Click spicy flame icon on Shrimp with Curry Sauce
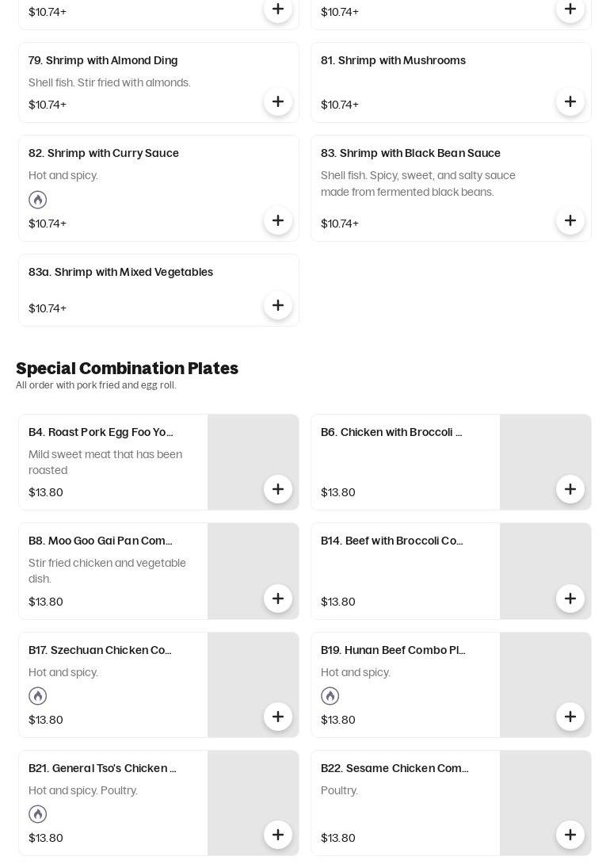 [x=38, y=200]
